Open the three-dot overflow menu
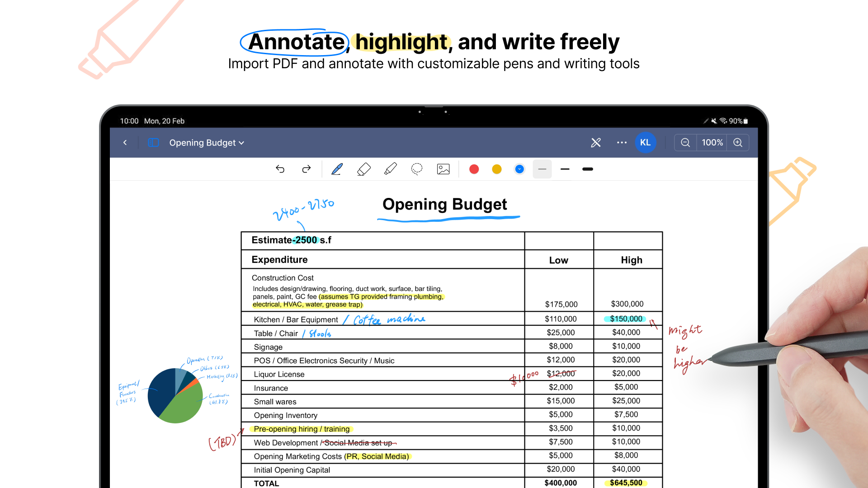The image size is (868, 488). point(622,142)
